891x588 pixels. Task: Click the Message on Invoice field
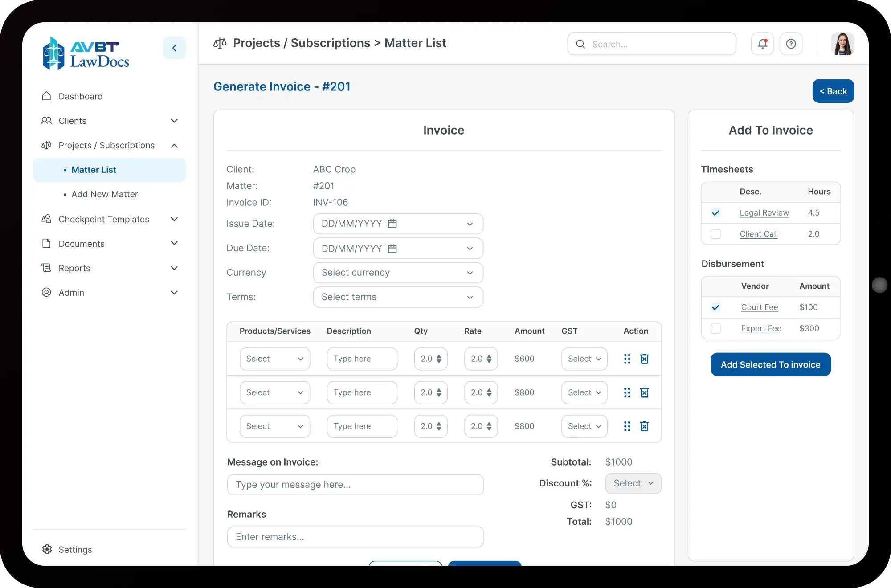355,485
